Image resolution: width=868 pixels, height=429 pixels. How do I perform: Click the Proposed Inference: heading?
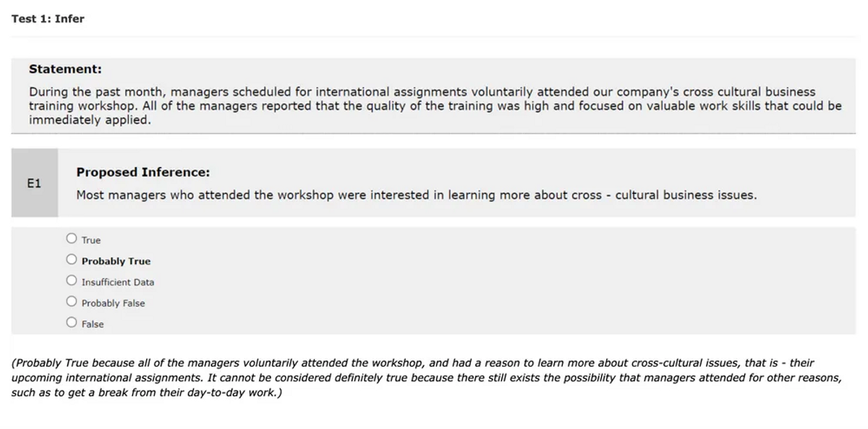coord(143,172)
